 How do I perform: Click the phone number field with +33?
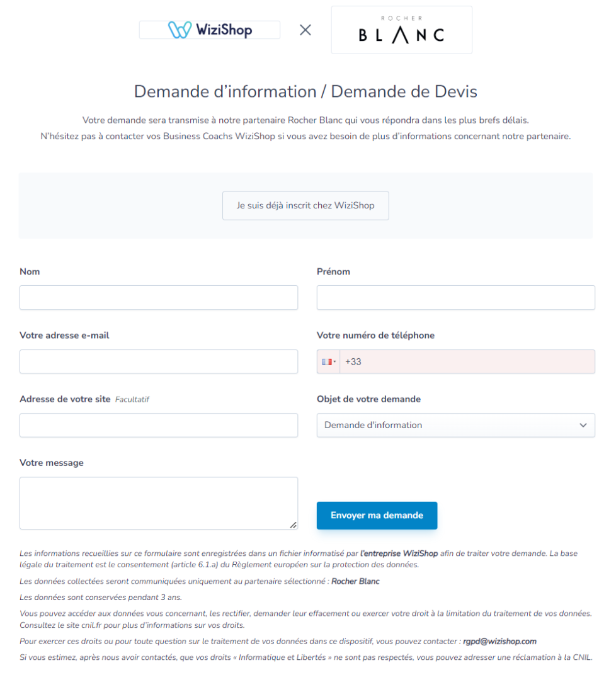point(467,361)
